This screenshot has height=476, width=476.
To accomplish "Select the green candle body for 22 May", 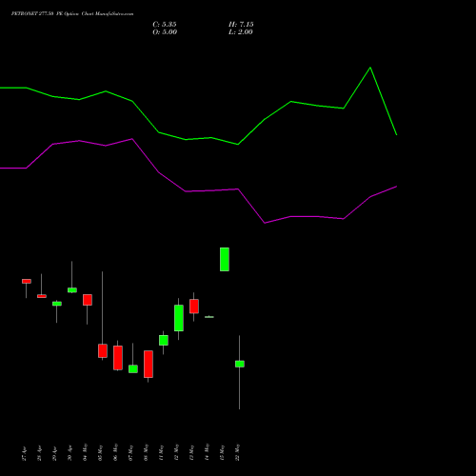I will tap(240, 364).
